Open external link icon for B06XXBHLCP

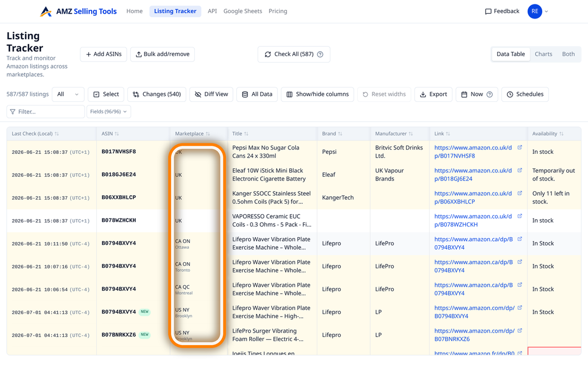[x=520, y=194]
